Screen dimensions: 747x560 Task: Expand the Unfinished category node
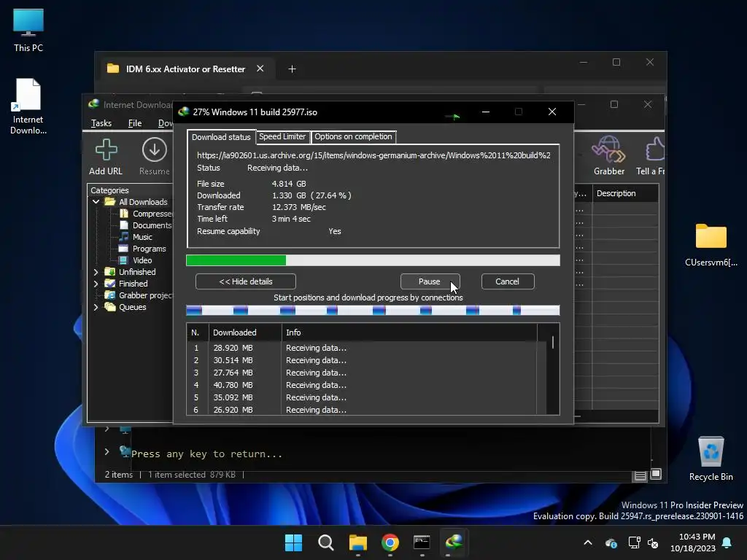click(96, 272)
